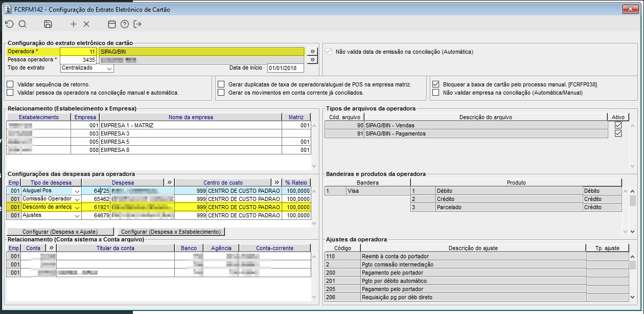Click the 'Data de início' date field

pos(285,68)
